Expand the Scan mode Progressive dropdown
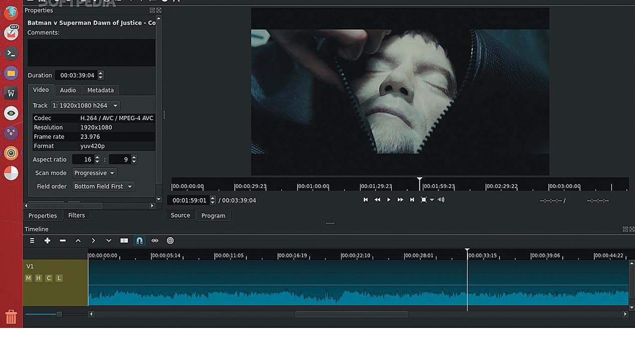 coord(94,173)
